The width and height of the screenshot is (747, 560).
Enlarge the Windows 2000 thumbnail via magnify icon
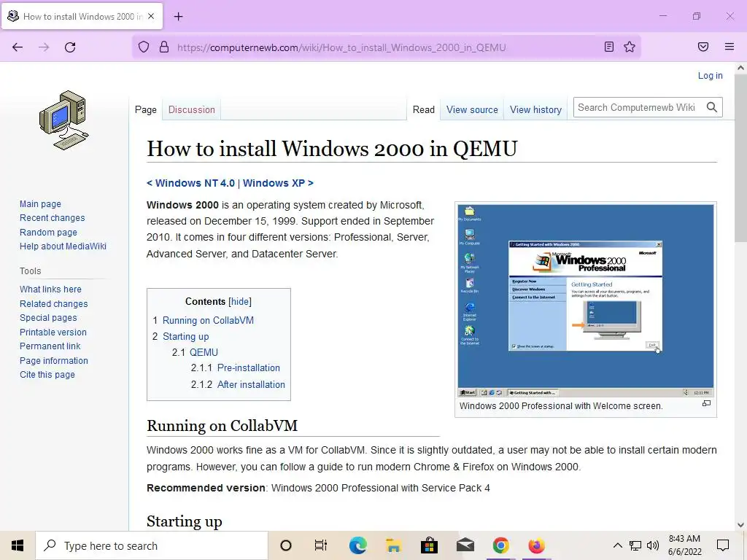[x=706, y=403]
